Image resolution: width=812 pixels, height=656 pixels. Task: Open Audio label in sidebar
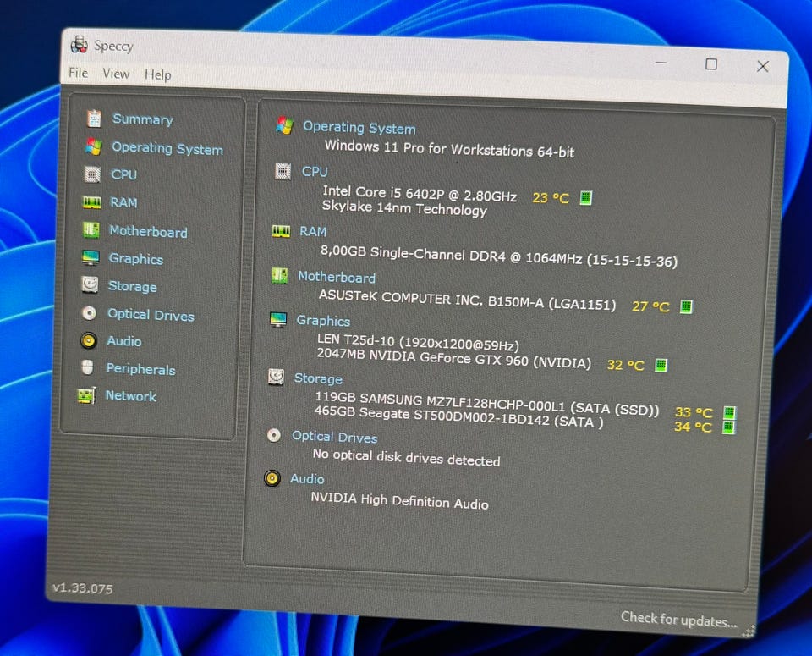124,341
